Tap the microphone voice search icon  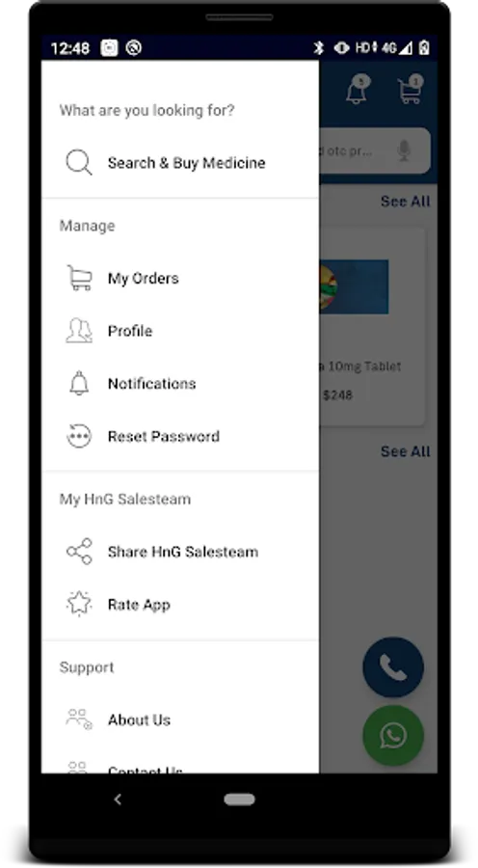pos(405,150)
